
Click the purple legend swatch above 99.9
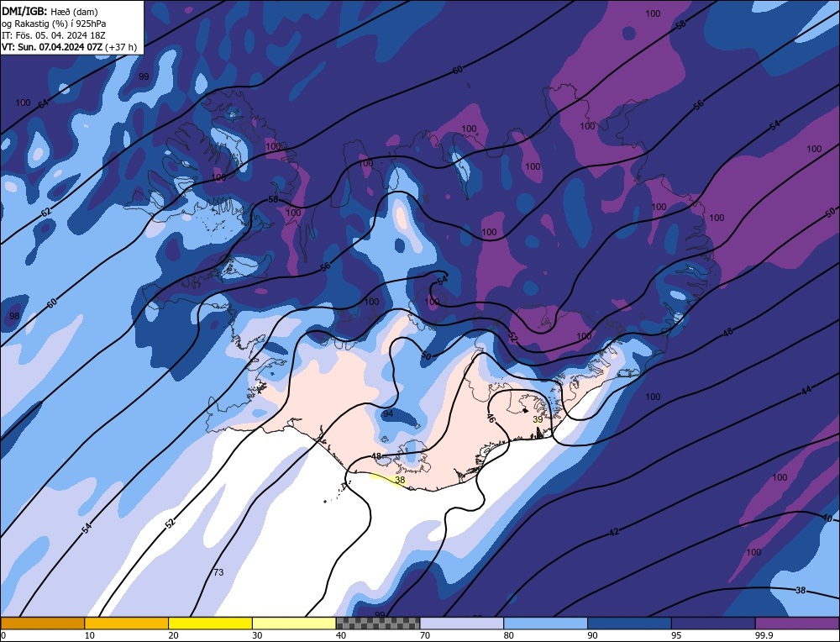pos(797,623)
